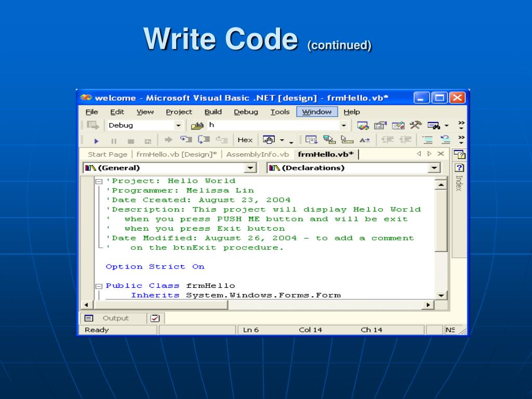Collapse the Public Class frmHello outline
The height and width of the screenshot is (399, 532).
(x=99, y=286)
